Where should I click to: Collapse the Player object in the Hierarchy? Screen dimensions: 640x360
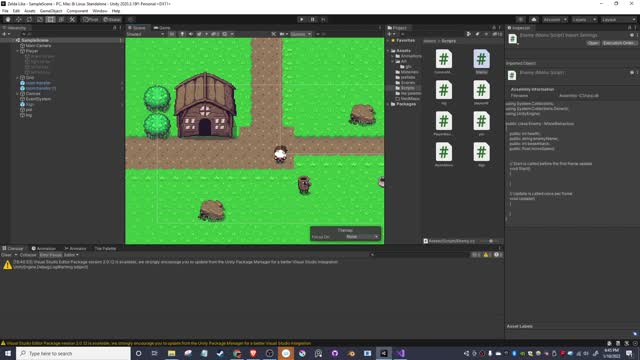18,51
